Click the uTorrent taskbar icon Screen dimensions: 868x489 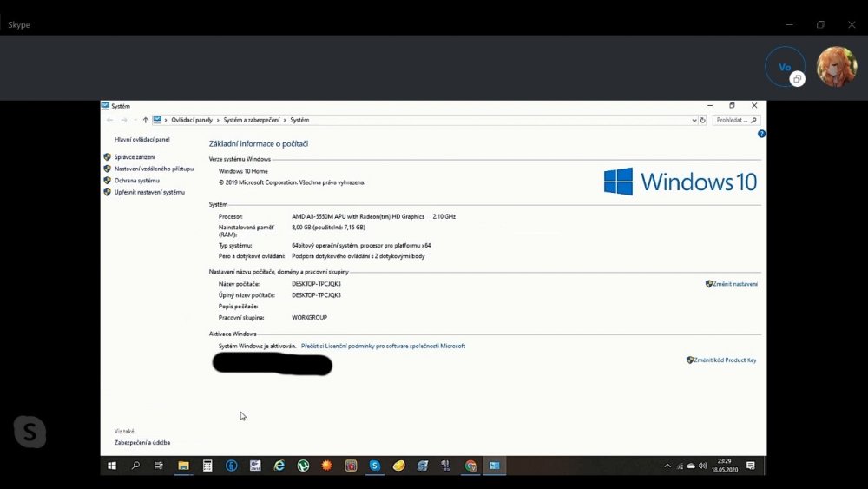pyautogui.click(x=303, y=466)
